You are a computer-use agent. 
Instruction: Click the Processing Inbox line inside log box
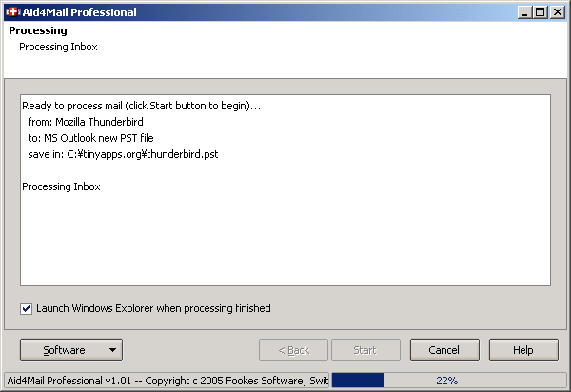tap(61, 186)
